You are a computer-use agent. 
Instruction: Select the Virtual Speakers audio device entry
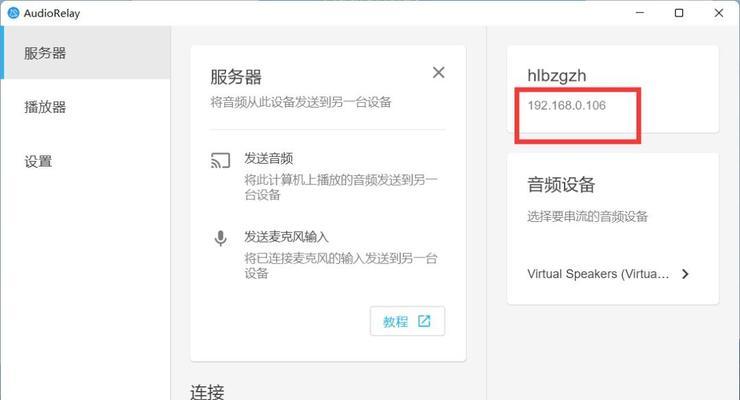tap(609, 274)
